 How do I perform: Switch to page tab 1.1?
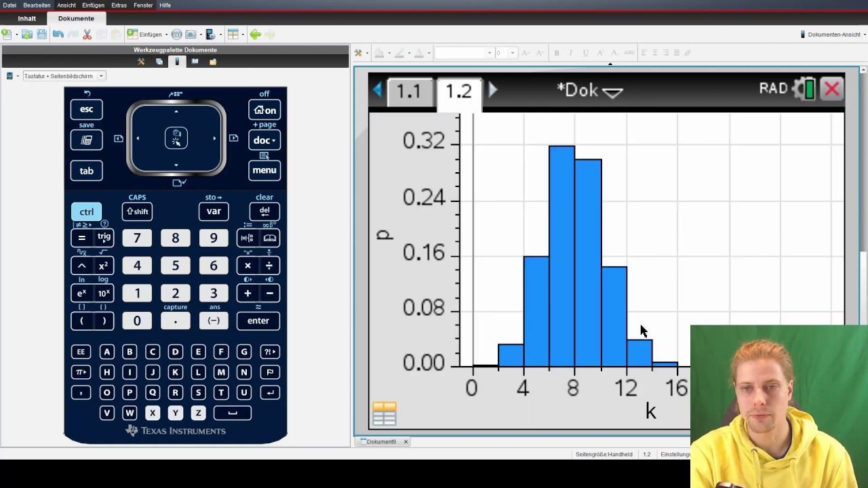(x=409, y=91)
